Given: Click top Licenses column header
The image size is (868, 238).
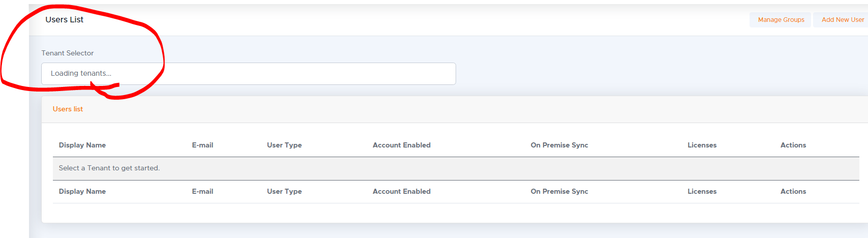Looking at the screenshot, I should (x=702, y=145).
